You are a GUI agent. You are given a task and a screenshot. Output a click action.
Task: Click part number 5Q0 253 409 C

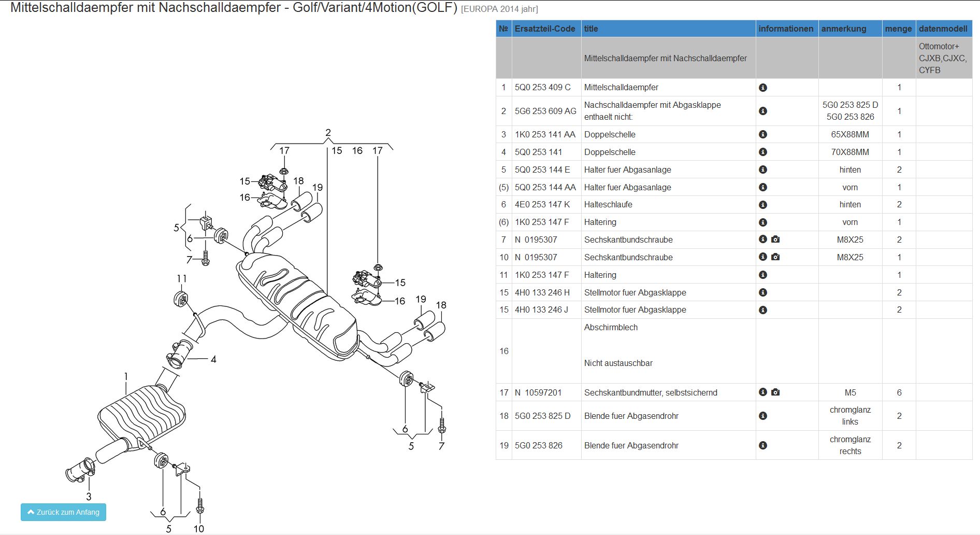[542, 88]
